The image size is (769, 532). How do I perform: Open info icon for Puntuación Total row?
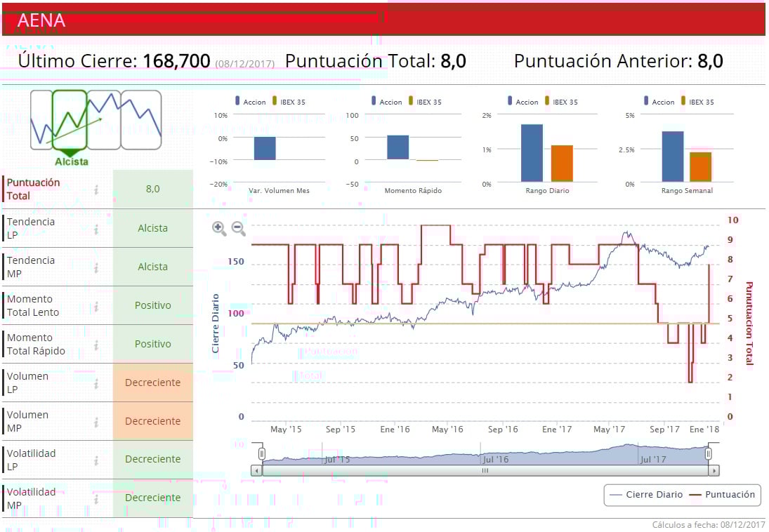tap(96, 189)
